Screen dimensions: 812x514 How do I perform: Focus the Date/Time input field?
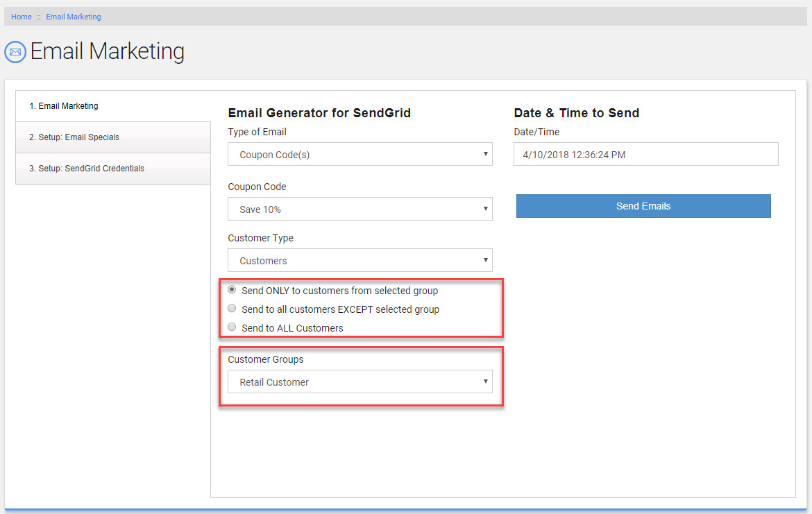tap(645, 155)
